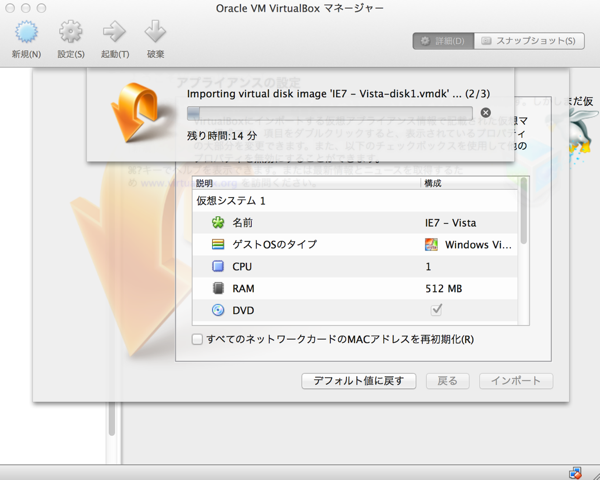
Task: Click the Windows Vista OS type icon
Action: 431,245
